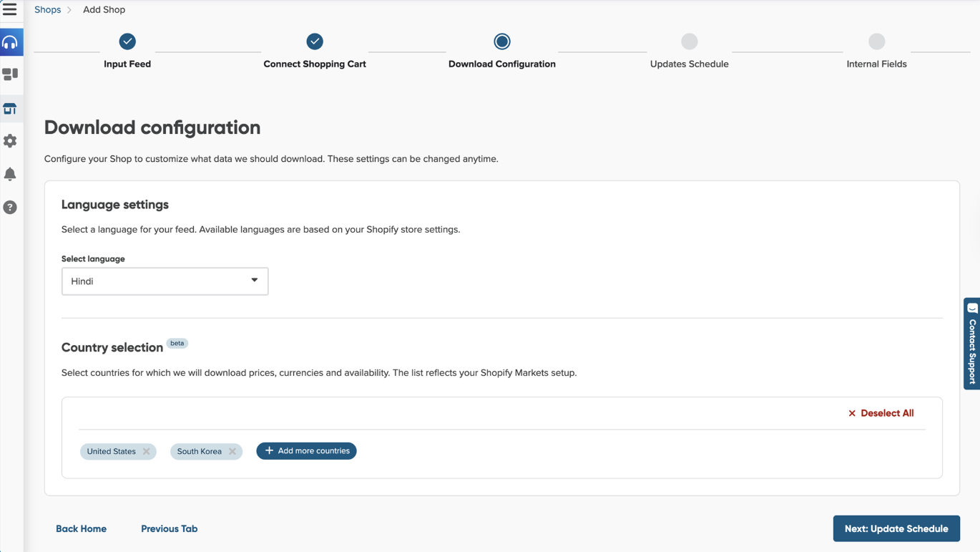The width and height of the screenshot is (980, 552).
Task: Open the dashboard icon in sidebar
Action: coord(11,74)
